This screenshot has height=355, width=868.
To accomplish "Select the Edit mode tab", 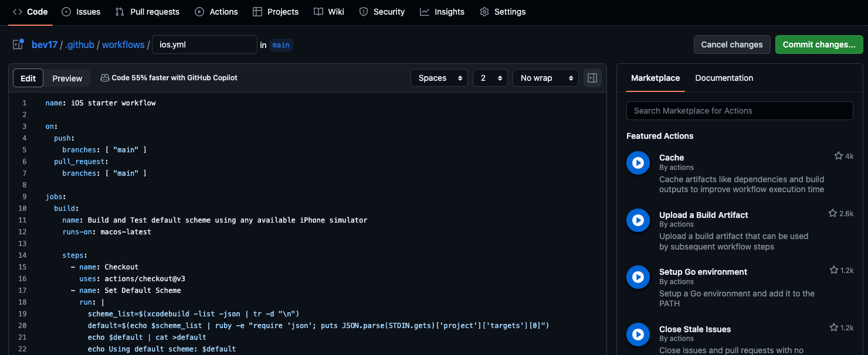I will pyautogui.click(x=28, y=78).
